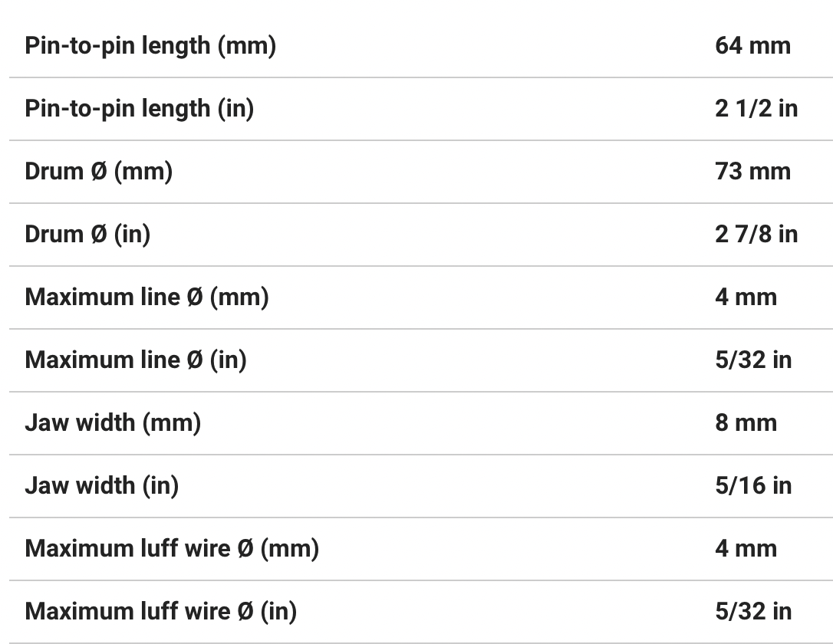Select the 2 1/2 in value
833x644 pixels.
(x=756, y=109)
